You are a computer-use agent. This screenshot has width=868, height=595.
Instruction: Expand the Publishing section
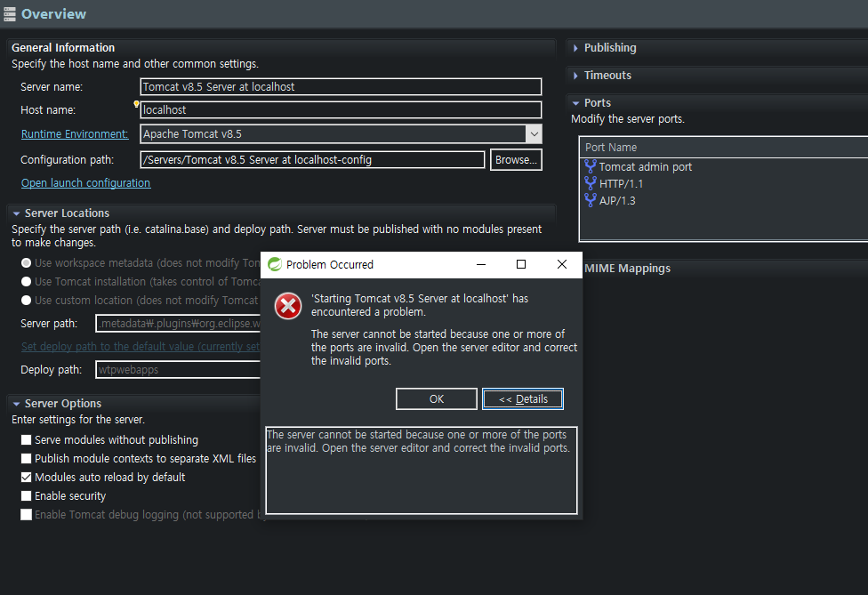click(576, 48)
